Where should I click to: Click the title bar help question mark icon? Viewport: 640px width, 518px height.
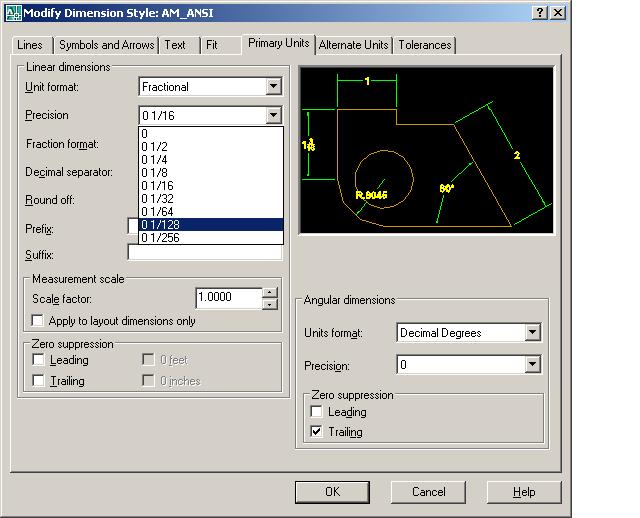pos(540,11)
